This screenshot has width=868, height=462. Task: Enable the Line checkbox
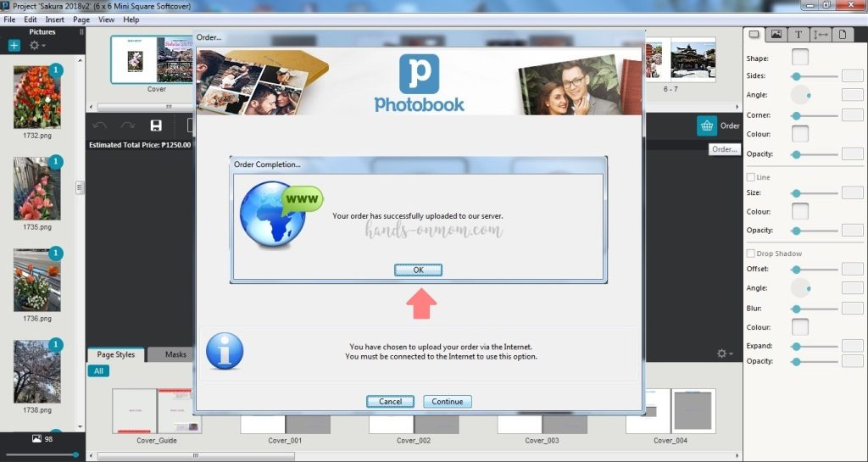click(751, 177)
